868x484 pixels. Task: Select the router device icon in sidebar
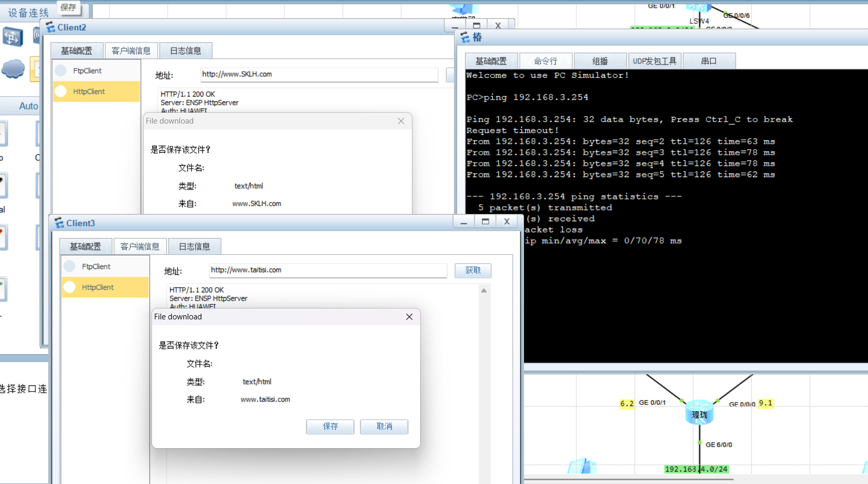(12, 37)
